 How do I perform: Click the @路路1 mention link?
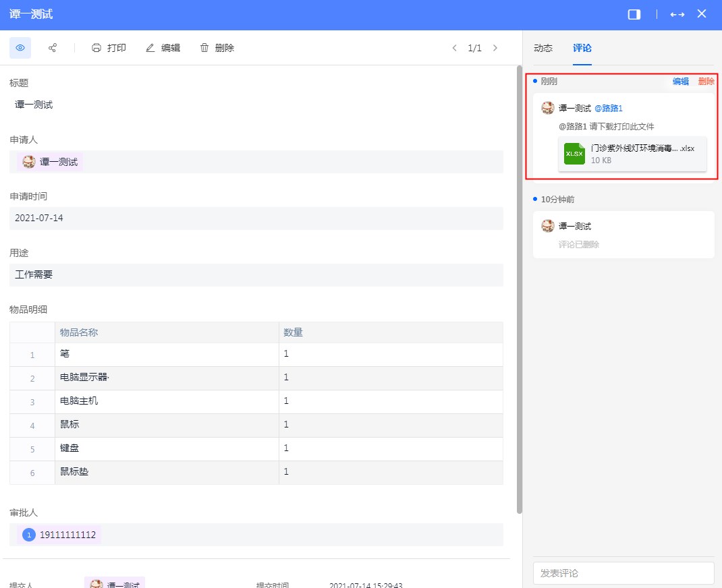(x=609, y=108)
